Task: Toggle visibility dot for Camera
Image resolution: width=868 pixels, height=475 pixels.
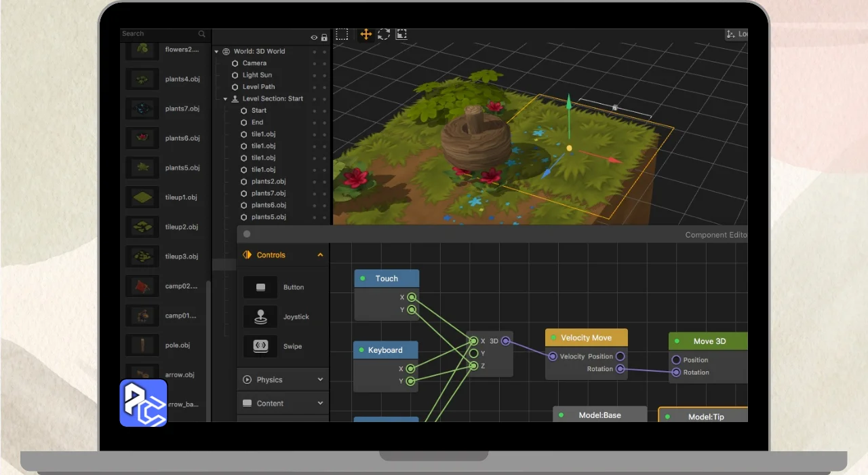Action: (314, 63)
